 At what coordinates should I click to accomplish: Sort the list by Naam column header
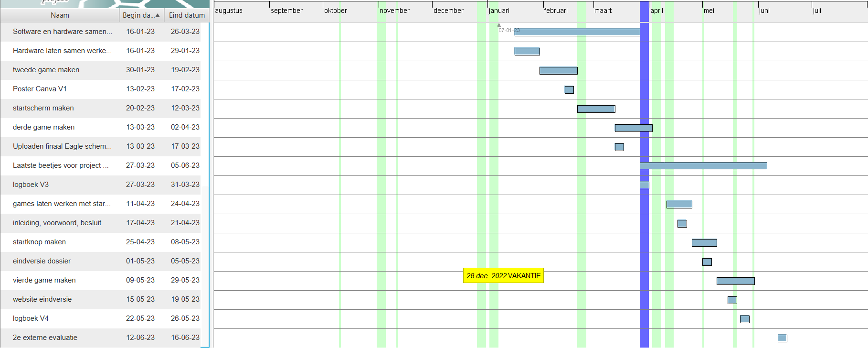(x=60, y=15)
